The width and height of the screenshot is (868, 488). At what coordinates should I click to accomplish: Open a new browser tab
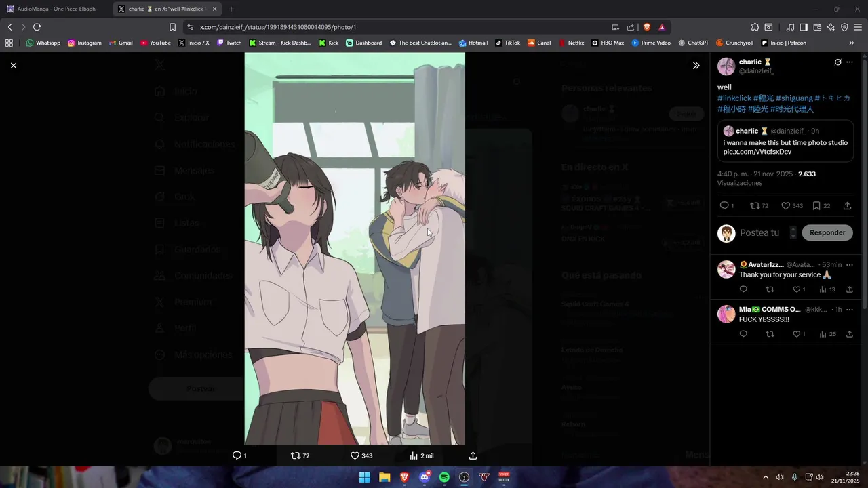(231, 9)
